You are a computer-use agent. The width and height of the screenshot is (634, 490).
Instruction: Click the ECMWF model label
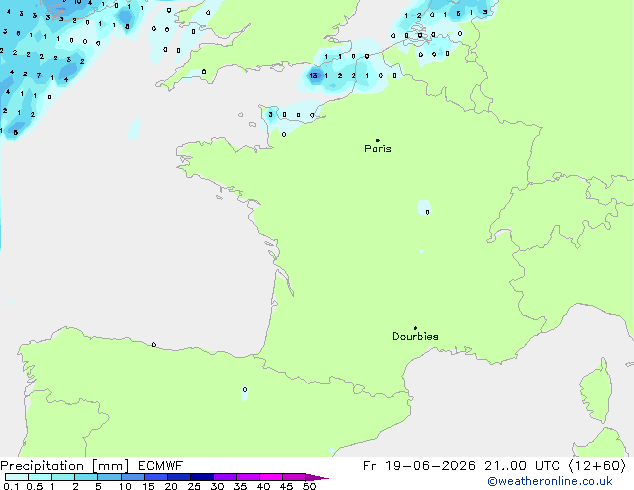click(161, 466)
